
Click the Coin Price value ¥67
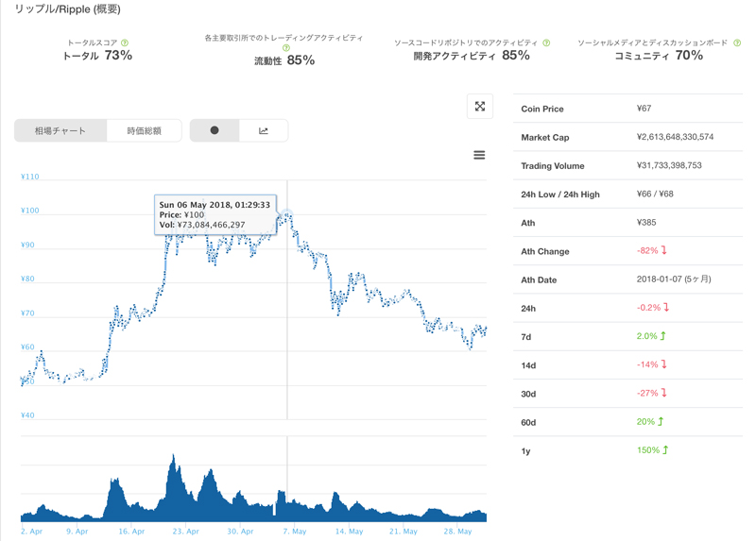(644, 109)
